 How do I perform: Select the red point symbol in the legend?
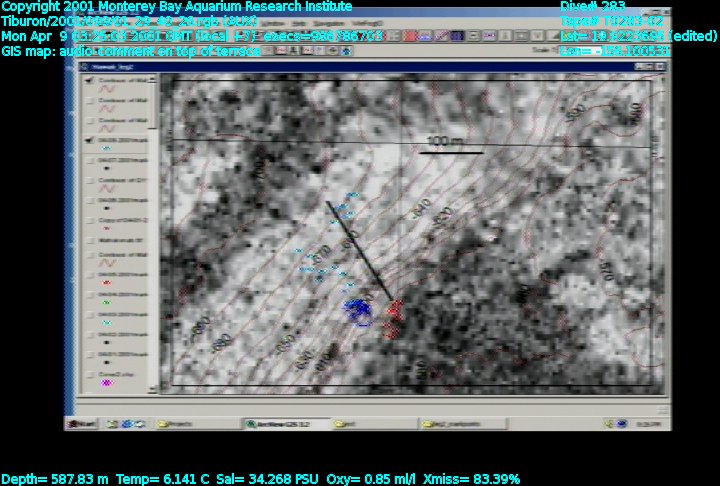coord(107,283)
